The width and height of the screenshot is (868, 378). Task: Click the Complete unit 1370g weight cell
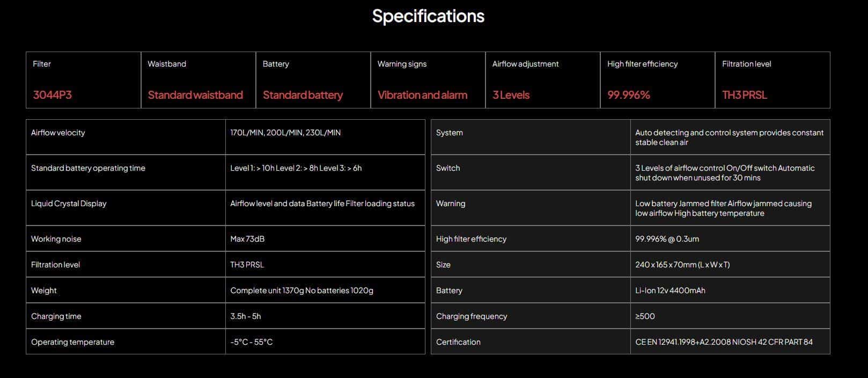click(301, 290)
